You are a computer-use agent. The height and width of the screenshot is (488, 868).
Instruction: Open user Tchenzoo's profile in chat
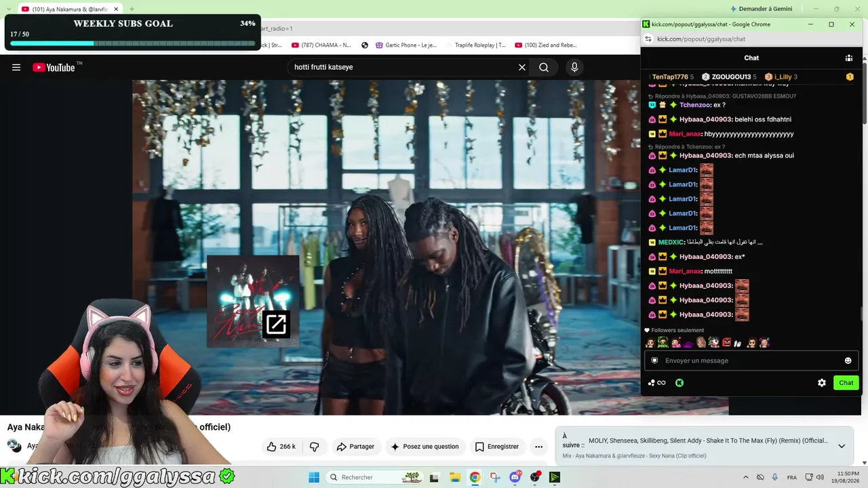pyautogui.click(x=695, y=105)
